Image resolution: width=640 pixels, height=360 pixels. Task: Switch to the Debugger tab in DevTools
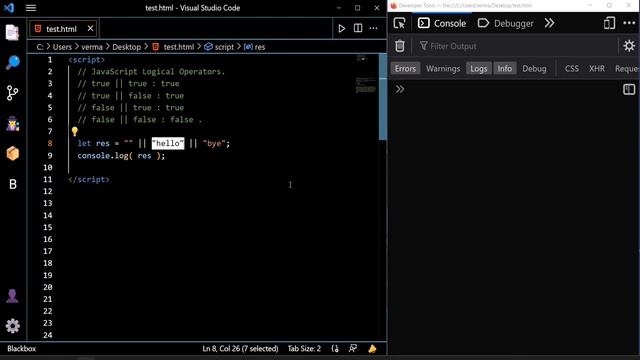point(505,23)
